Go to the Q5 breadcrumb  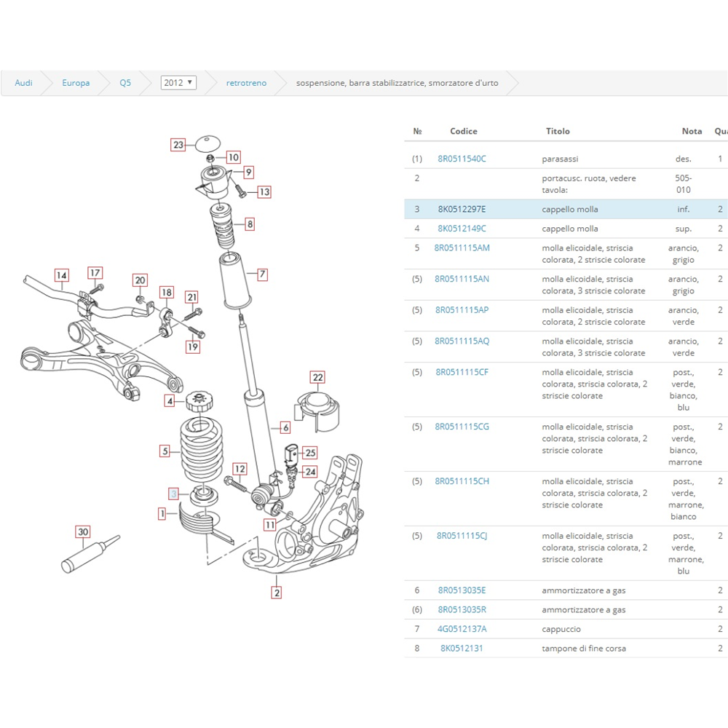(x=125, y=83)
